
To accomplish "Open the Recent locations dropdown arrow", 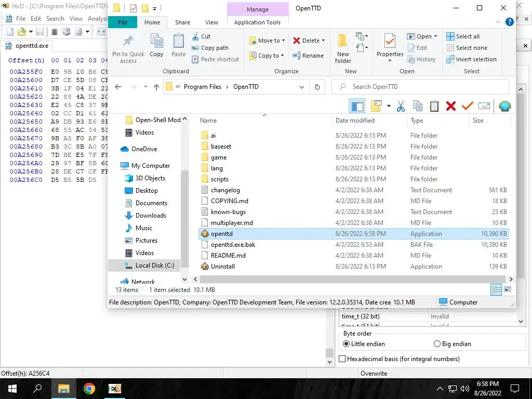I will coord(145,87).
